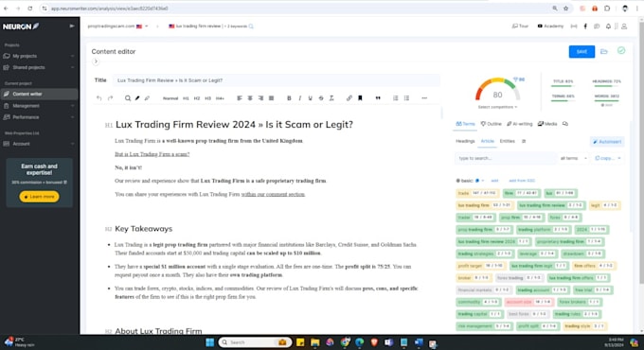Switch to the Outline tab
Viewport: 644px width, 350px height.
point(492,124)
